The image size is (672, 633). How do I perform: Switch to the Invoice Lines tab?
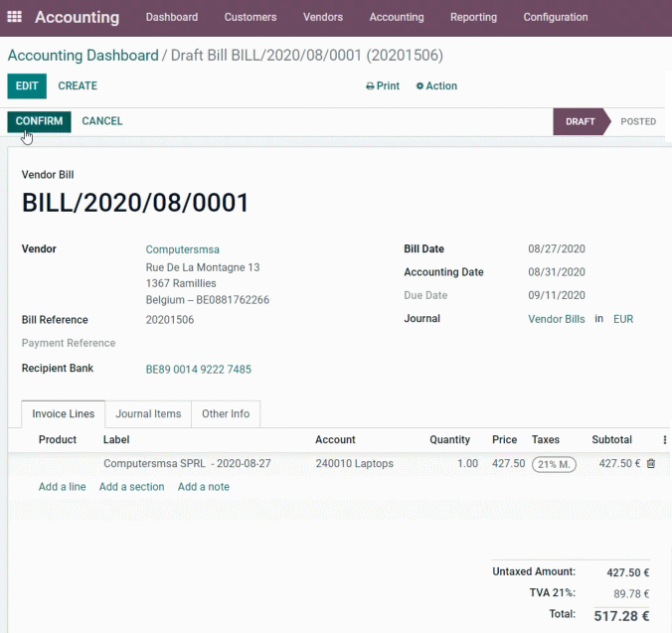[x=63, y=413]
